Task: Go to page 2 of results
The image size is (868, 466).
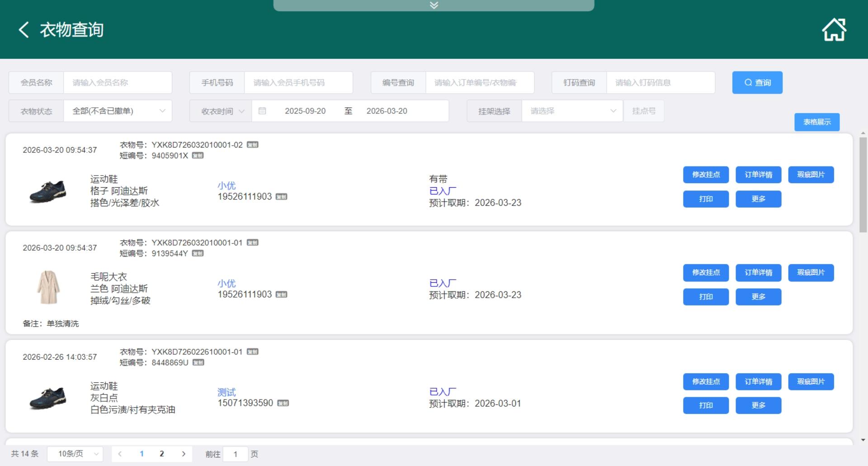Action: 162,454
